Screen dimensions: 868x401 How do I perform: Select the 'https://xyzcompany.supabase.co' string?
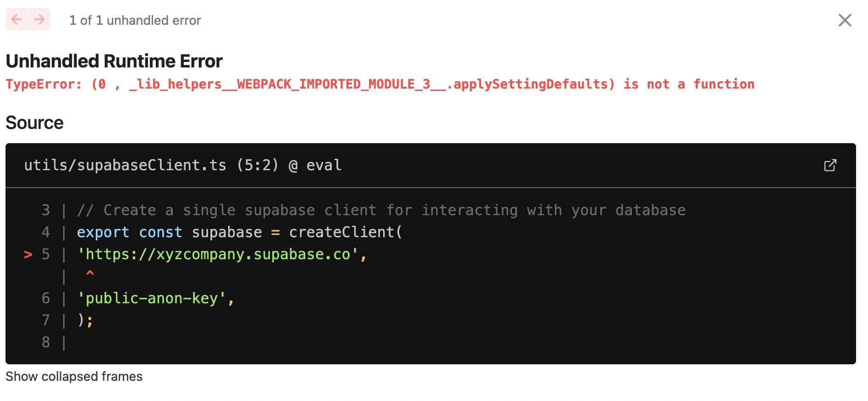(x=218, y=254)
